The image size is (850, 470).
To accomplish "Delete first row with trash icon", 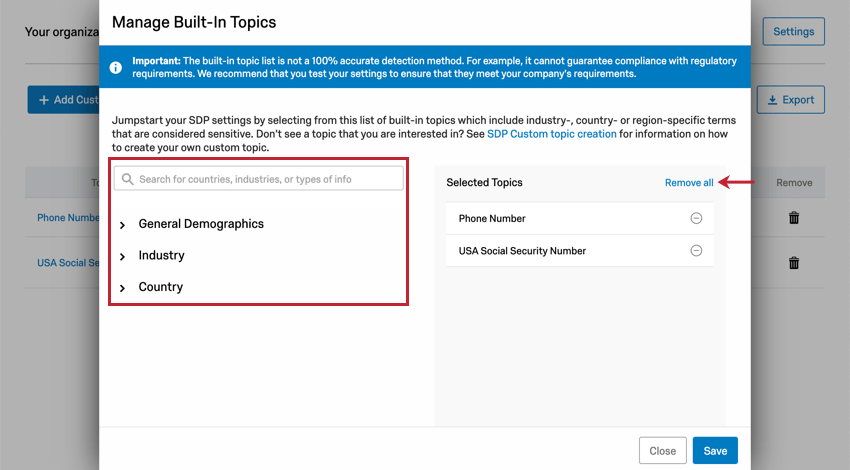I will click(x=794, y=217).
